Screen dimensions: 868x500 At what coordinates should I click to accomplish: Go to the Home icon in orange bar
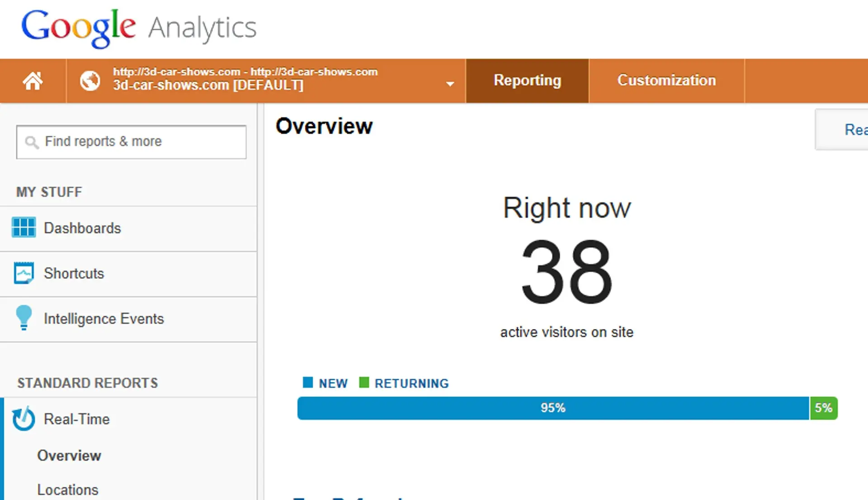(x=33, y=81)
